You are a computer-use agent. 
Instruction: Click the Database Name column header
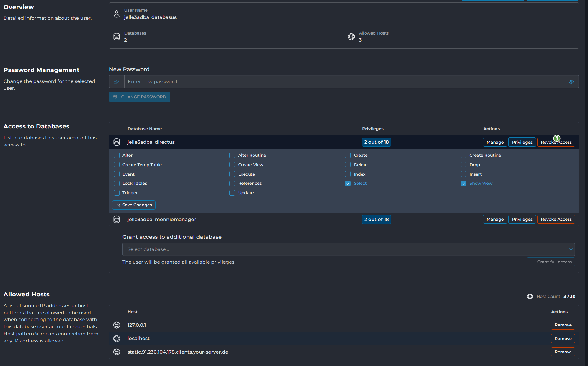tap(145, 129)
